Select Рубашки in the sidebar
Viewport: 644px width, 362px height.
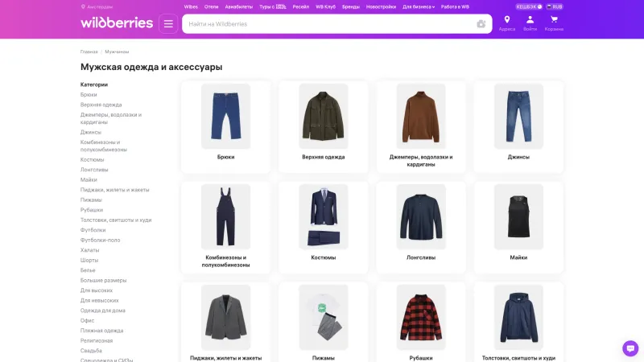pos(92,210)
